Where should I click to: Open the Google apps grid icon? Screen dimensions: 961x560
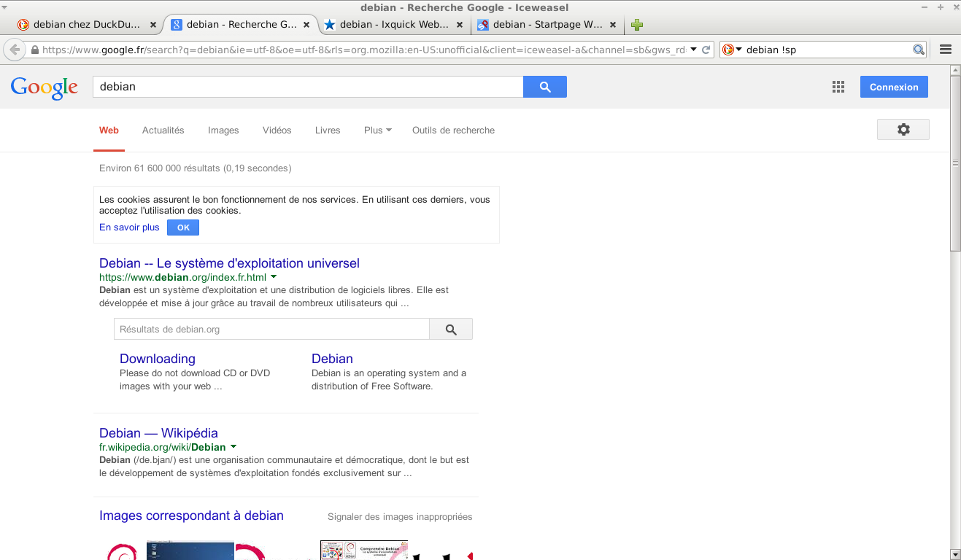pyautogui.click(x=838, y=87)
